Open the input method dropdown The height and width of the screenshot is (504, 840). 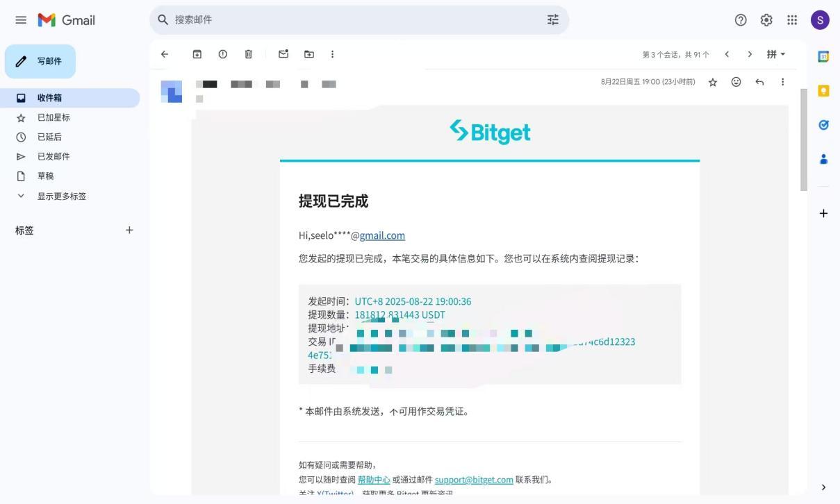(x=775, y=54)
